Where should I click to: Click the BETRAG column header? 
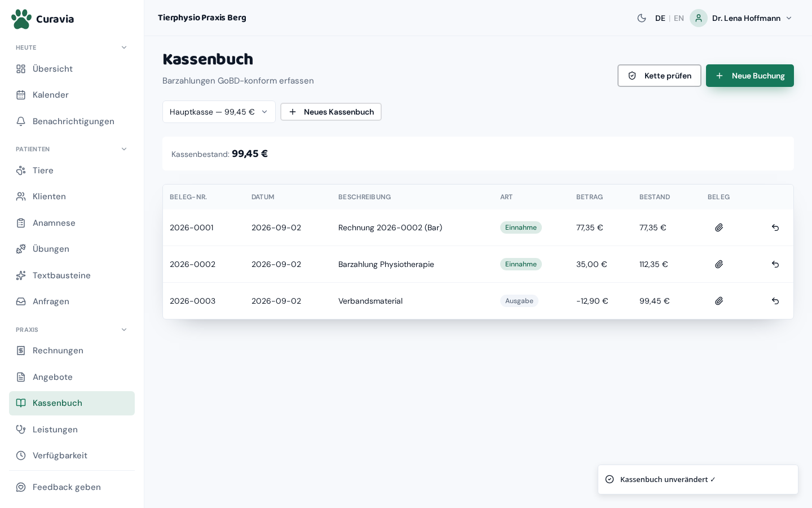pyautogui.click(x=589, y=197)
